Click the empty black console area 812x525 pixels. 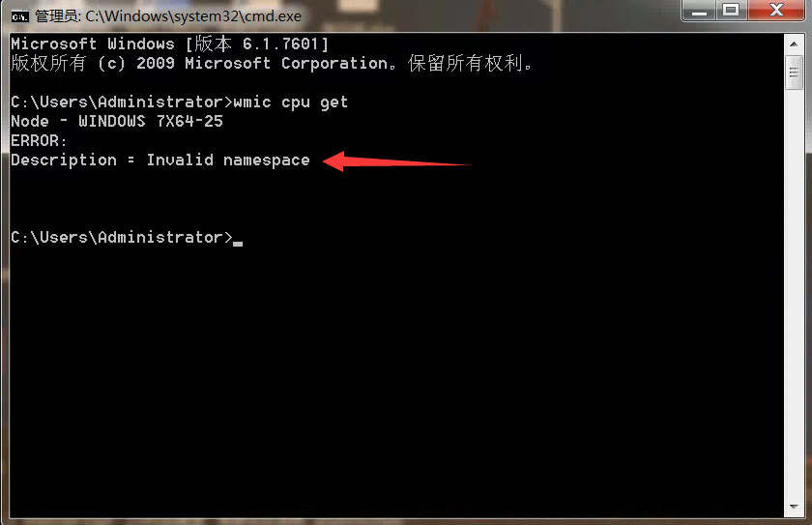click(396, 378)
